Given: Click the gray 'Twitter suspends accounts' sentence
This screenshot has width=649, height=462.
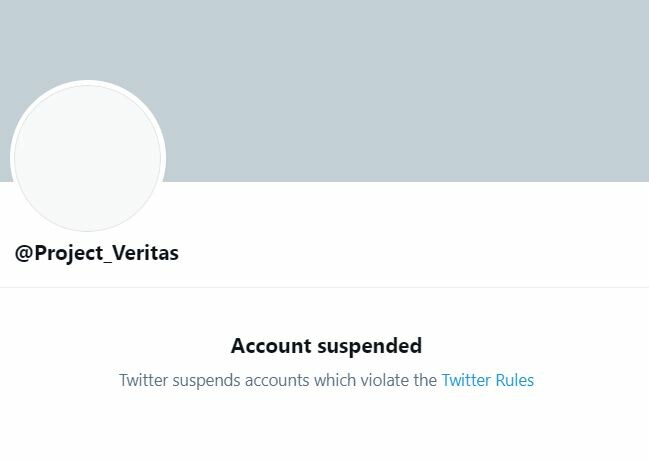Looking at the screenshot, I should (278, 380).
